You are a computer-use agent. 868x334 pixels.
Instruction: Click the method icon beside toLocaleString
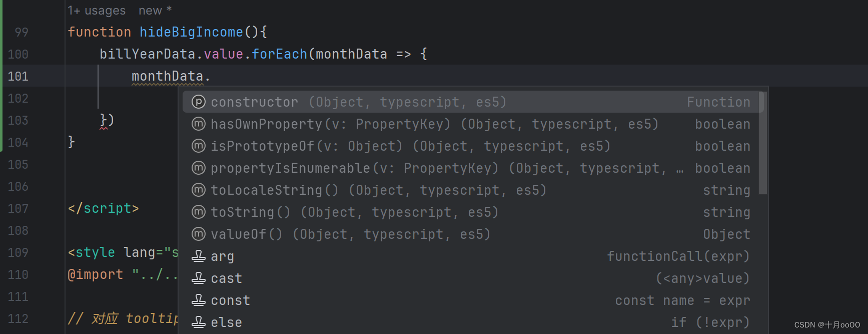pyautogui.click(x=199, y=190)
